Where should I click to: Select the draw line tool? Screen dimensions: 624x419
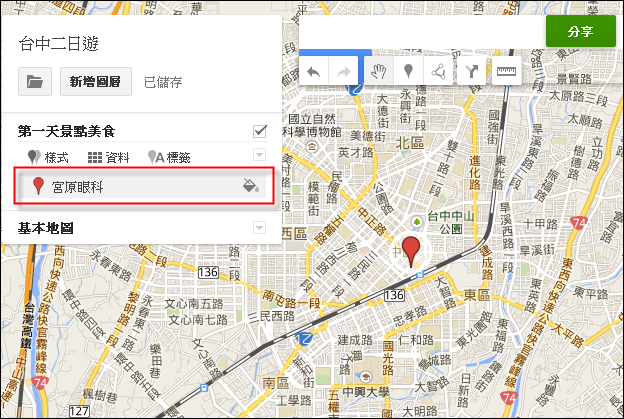click(x=438, y=71)
